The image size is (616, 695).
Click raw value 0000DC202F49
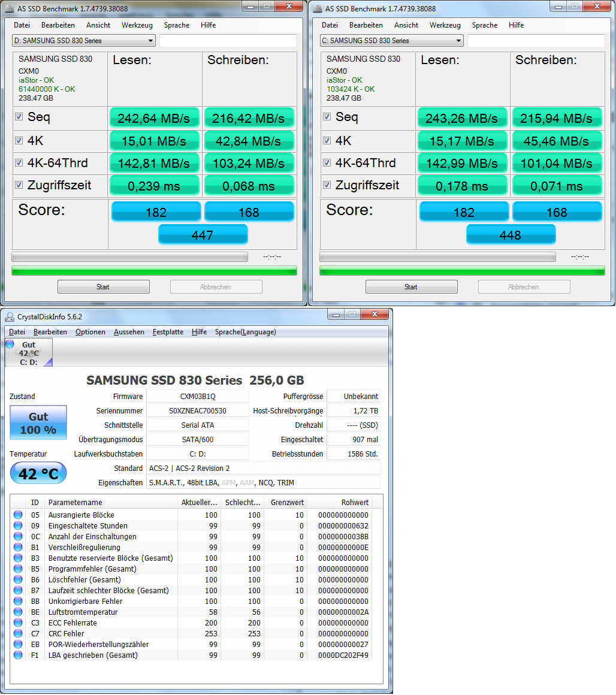(x=343, y=655)
